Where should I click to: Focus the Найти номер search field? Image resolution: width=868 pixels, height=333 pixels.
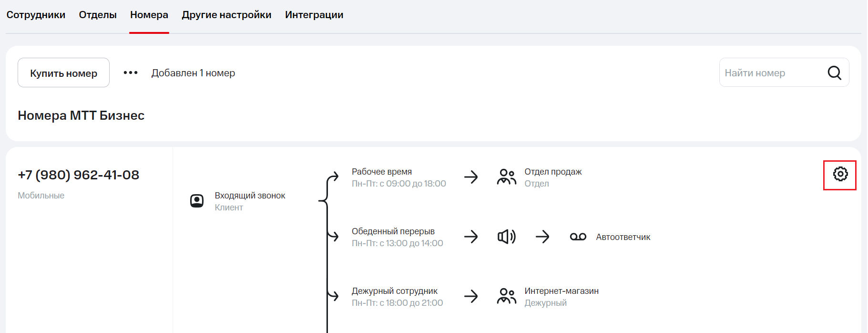point(772,73)
